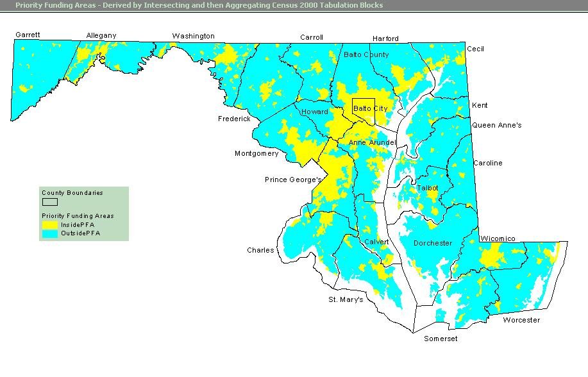Select the Balto City label on map
The width and height of the screenshot is (588, 377).
(x=370, y=109)
